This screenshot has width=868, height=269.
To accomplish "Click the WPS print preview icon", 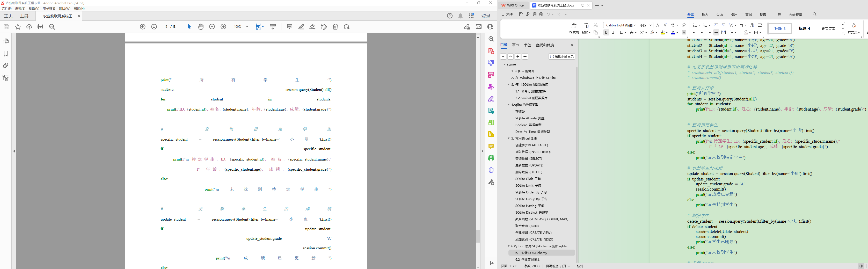I will click(x=541, y=14).
